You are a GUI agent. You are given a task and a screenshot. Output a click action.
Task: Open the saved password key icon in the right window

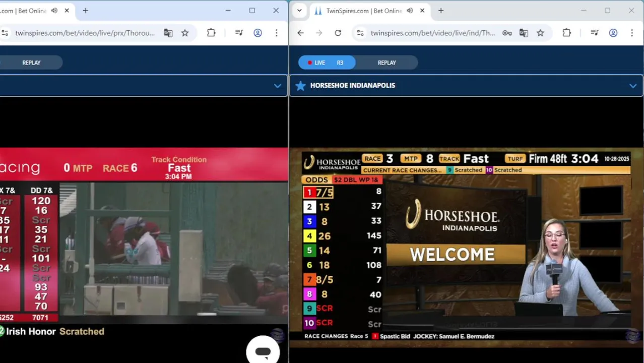coord(507,33)
